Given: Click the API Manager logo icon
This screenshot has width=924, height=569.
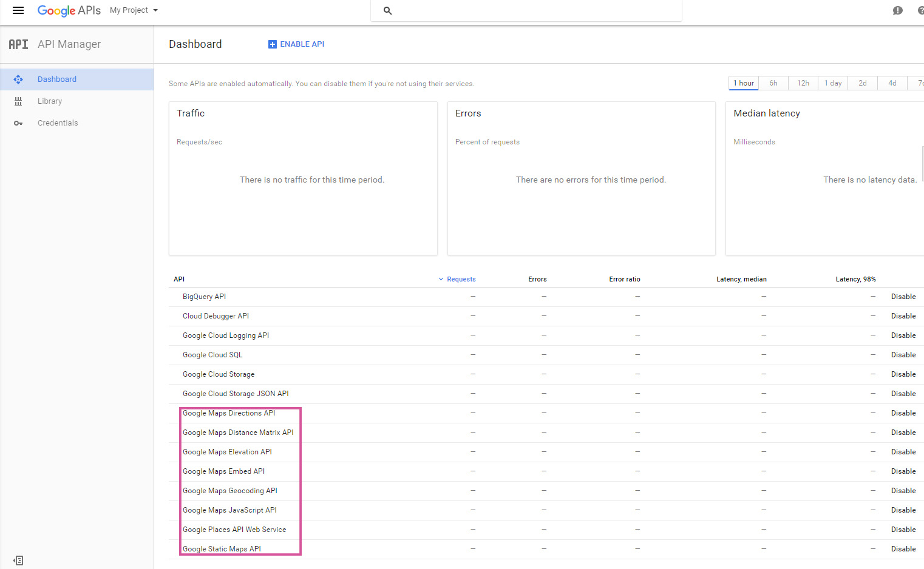Looking at the screenshot, I should 18,44.
